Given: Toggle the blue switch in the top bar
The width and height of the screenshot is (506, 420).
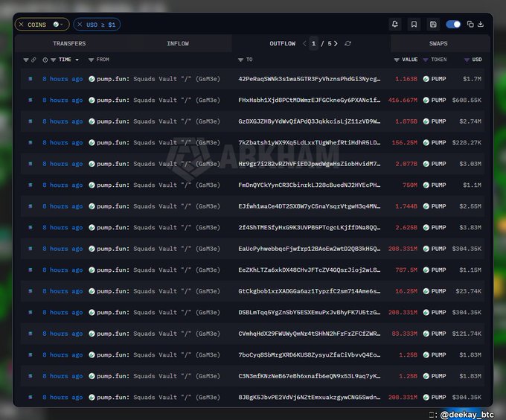Looking at the screenshot, I should [453, 25].
